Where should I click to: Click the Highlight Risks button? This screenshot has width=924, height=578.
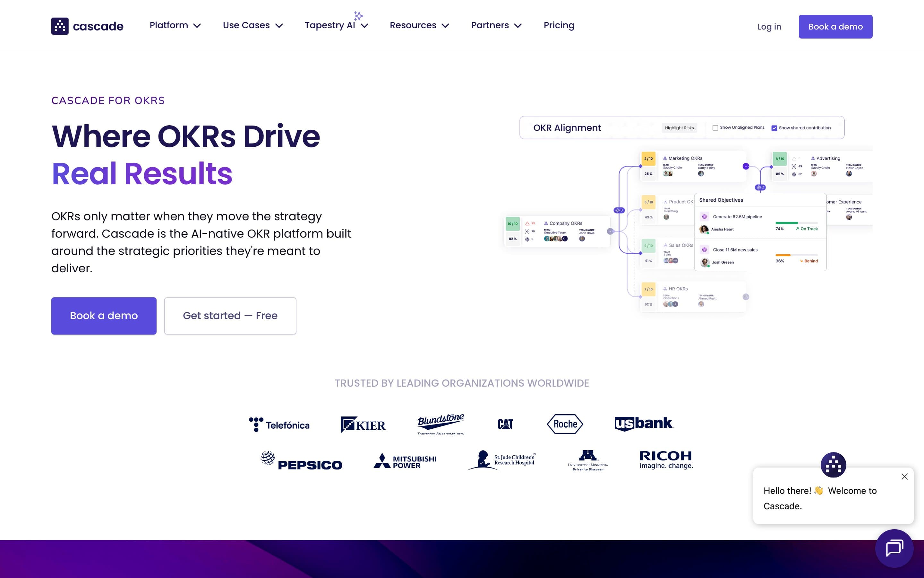679,128
